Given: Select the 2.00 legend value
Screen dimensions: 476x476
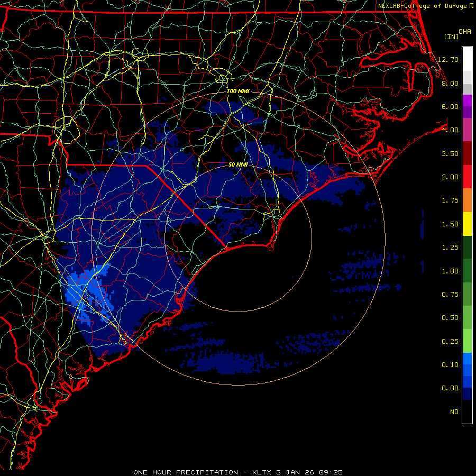Looking at the screenshot, I should tap(450, 177).
